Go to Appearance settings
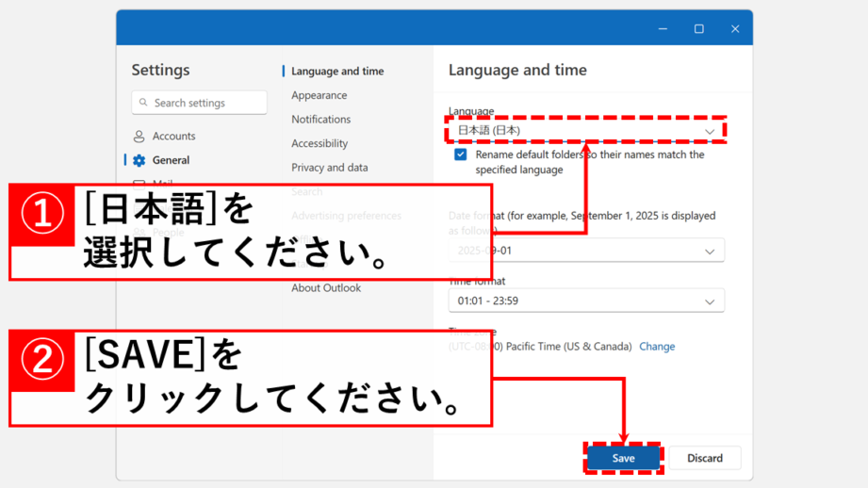The image size is (868, 488). point(319,95)
